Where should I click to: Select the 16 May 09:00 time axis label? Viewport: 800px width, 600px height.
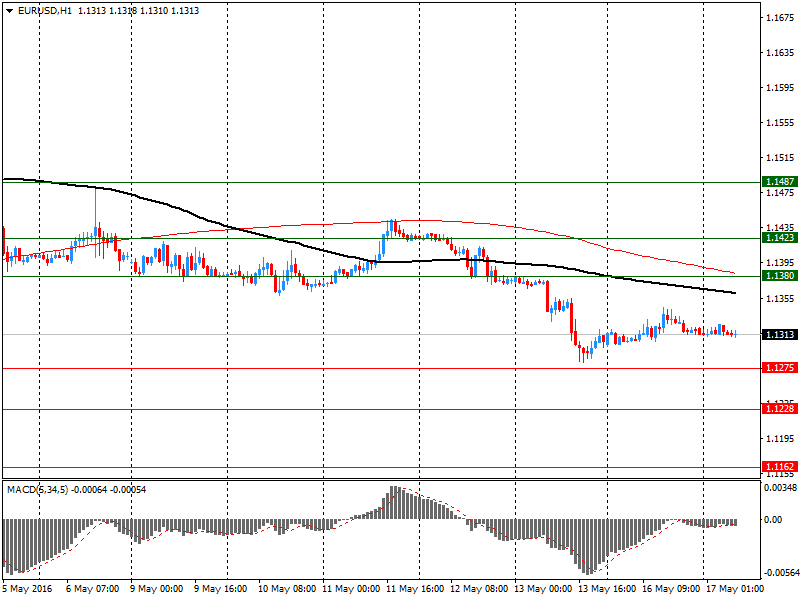tap(671, 589)
